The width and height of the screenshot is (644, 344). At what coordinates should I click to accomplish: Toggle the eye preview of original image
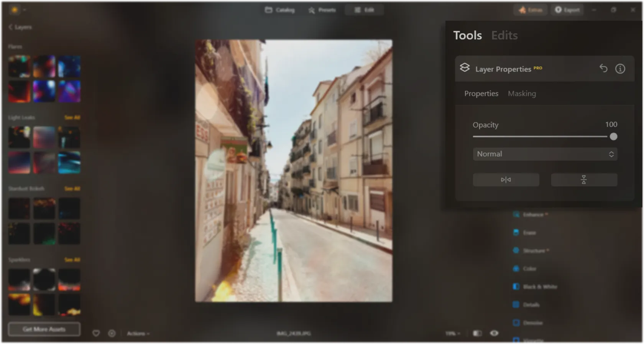pyautogui.click(x=494, y=333)
